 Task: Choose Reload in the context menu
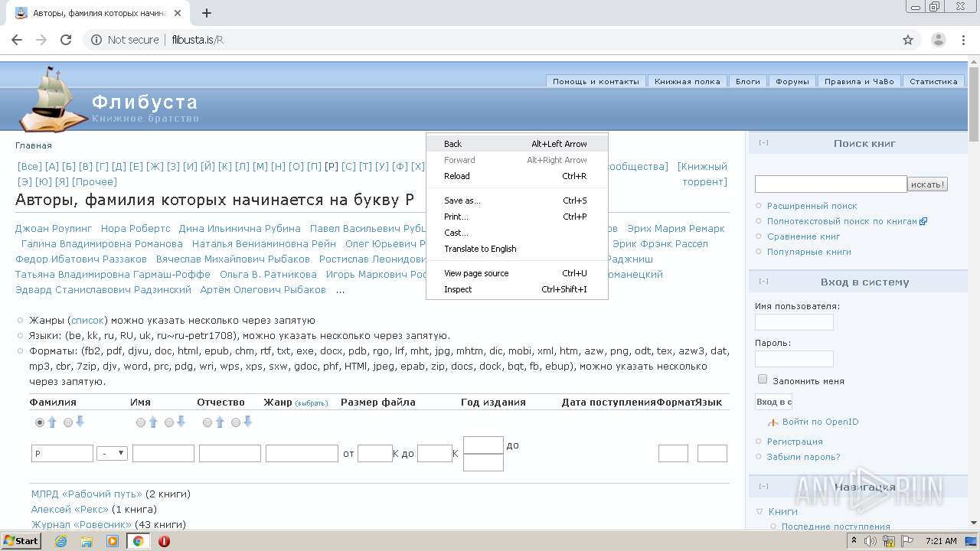pyautogui.click(x=517, y=176)
